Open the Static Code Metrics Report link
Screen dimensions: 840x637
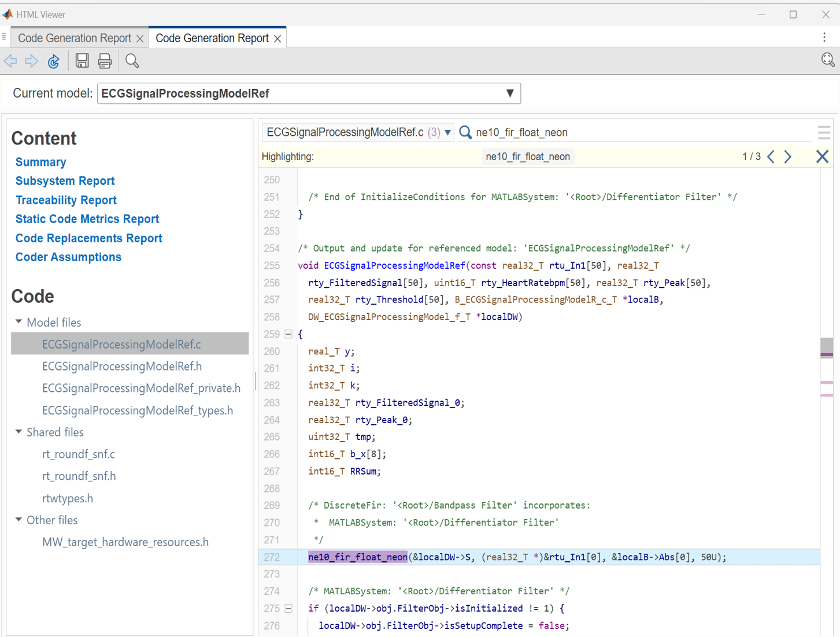pos(87,219)
